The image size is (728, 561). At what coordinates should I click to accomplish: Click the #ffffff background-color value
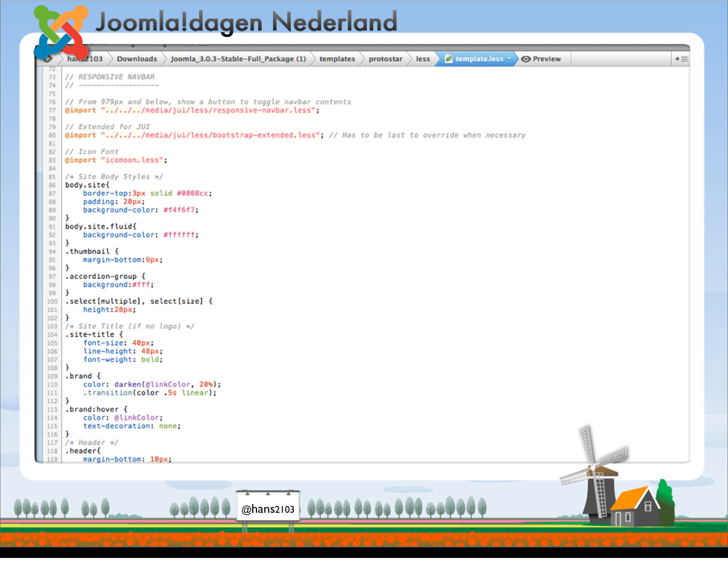(x=179, y=235)
